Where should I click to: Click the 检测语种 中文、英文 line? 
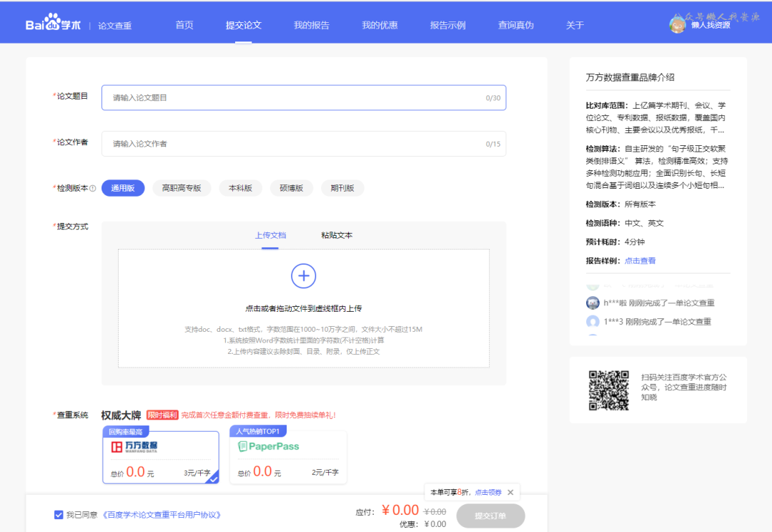[624, 223]
